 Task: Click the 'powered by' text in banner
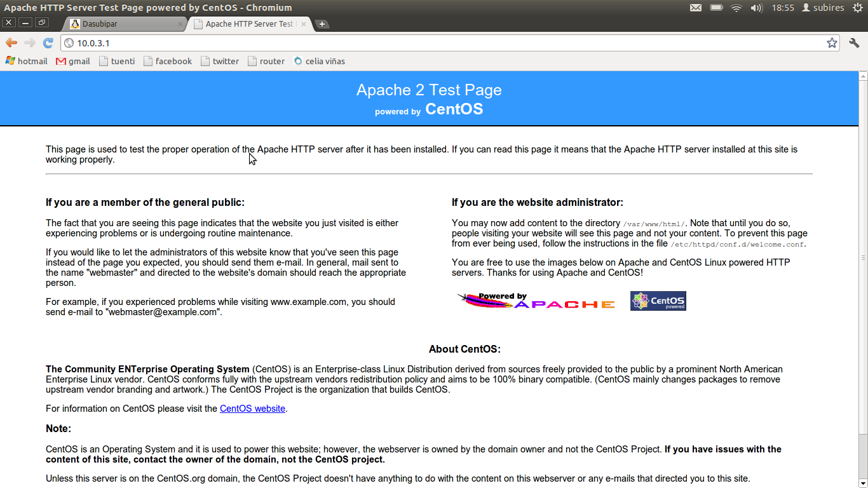tap(398, 112)
